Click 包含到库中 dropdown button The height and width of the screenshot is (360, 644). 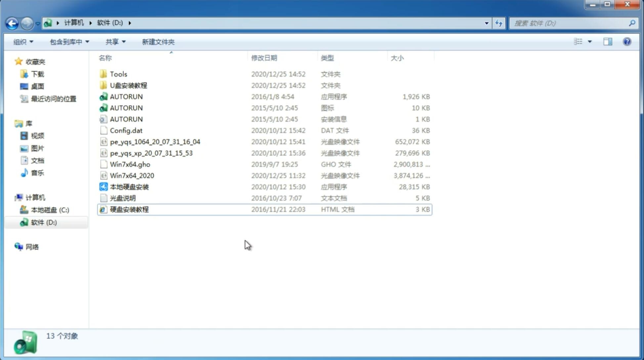pos(68,42)
